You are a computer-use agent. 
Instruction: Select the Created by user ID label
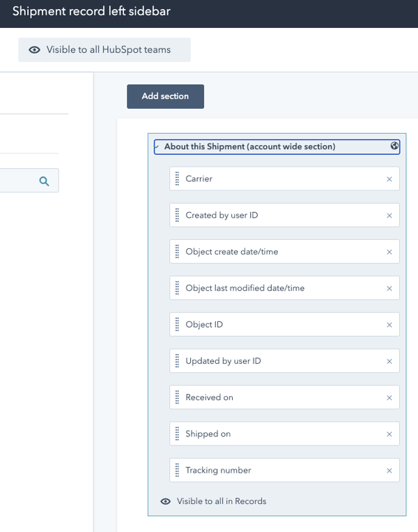click(222, 215)
